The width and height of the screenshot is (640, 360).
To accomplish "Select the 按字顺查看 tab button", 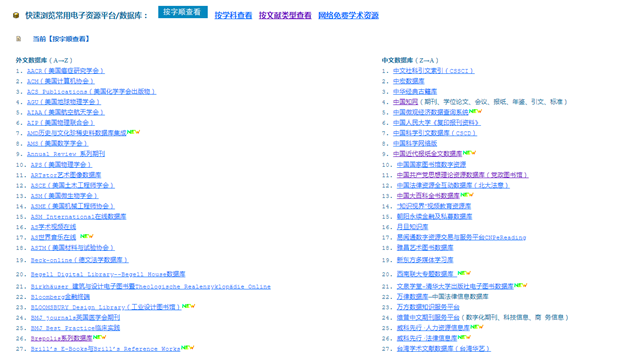I will click(x=183, y=12).
